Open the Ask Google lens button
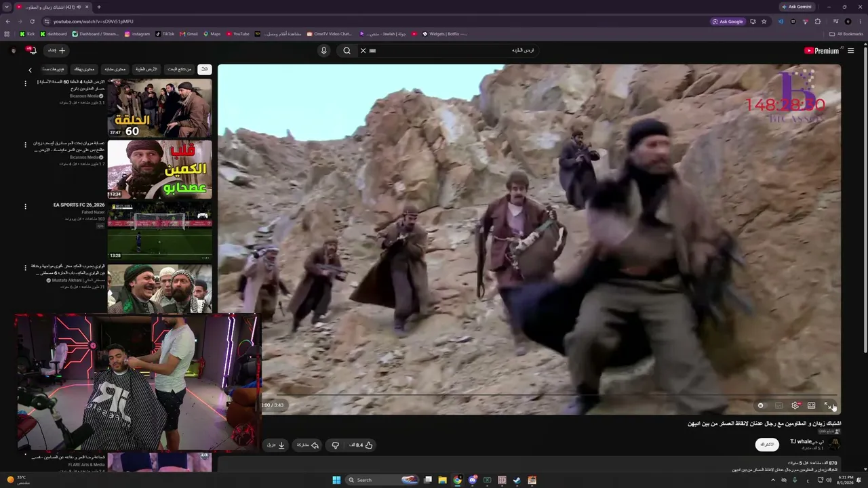 pyautogui.click(x=728, y=22)
